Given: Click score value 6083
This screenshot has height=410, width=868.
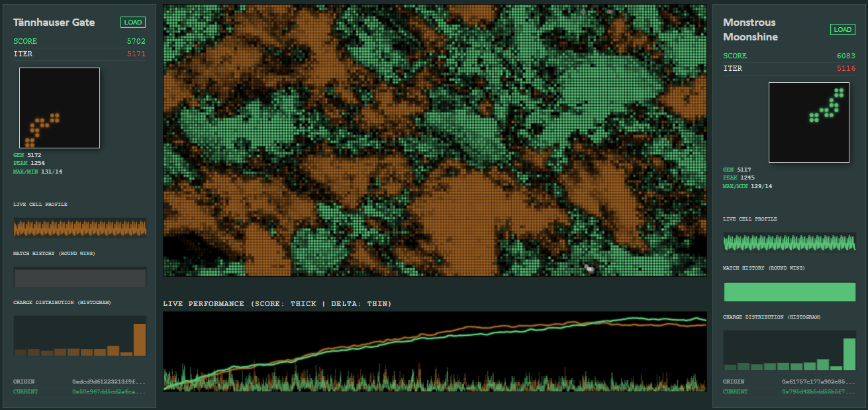Looking at the screenshot, I should coord(846,56).
